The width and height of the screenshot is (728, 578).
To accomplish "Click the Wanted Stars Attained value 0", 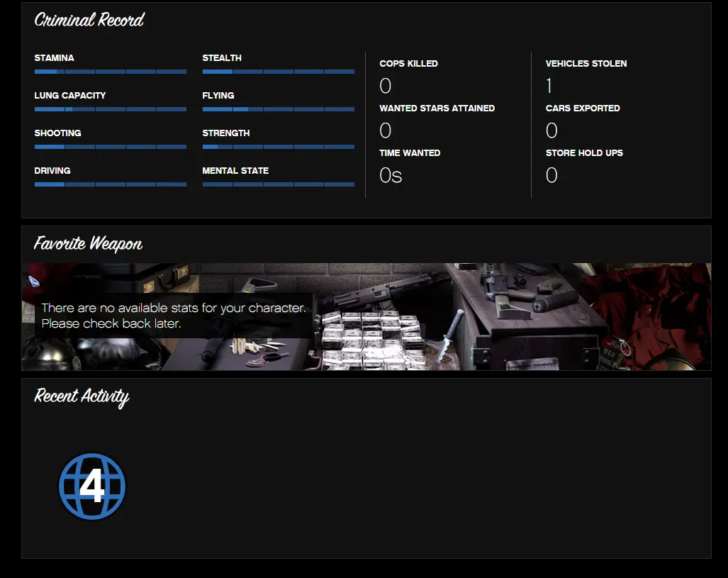I will [x=386, y=130].
